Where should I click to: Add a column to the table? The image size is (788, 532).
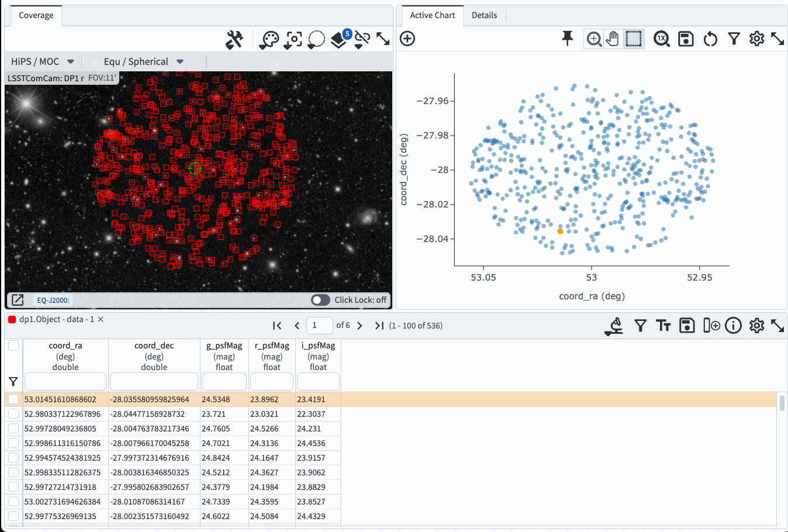(x=711, y=326)
